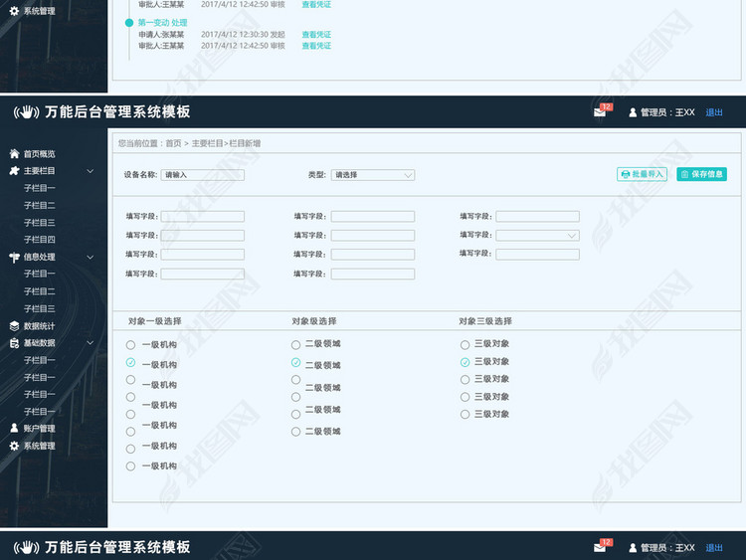Click the 第一变动 处理 timeline dot
The height and width of the screenshot is (560, 746).
(129, 22)
